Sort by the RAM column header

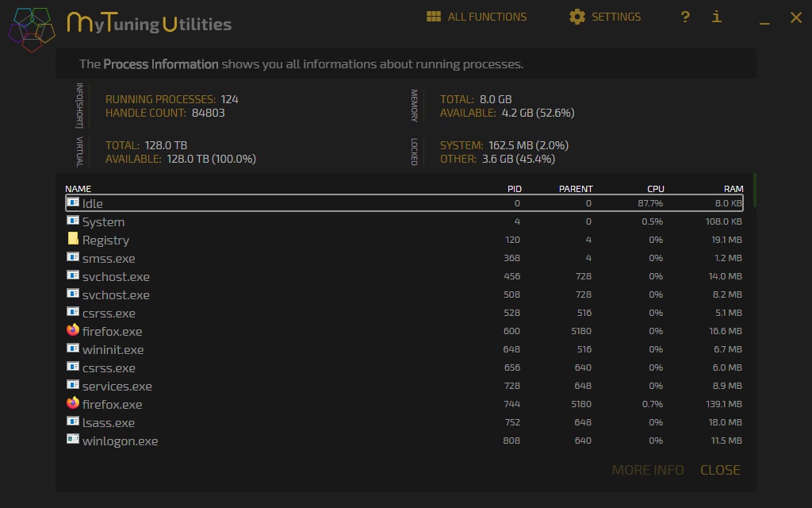pyautogui.click(x=733, y=189)
